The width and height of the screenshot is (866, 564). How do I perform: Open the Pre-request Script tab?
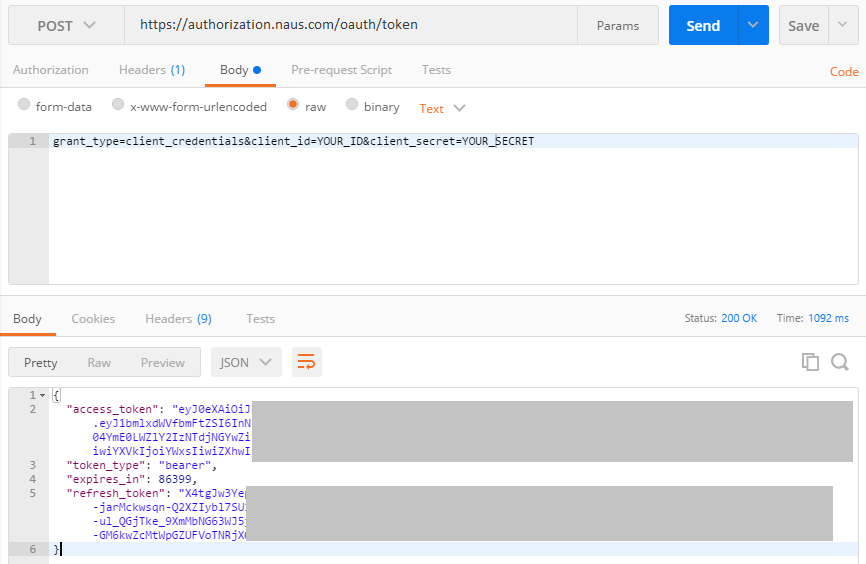pyautogui.click(x=341, y=70)
